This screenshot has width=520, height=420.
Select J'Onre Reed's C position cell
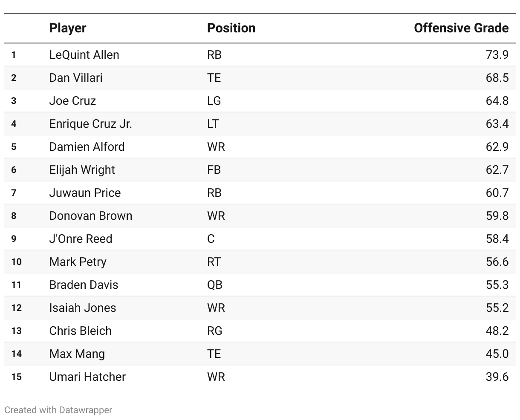[x=211, y=239]
